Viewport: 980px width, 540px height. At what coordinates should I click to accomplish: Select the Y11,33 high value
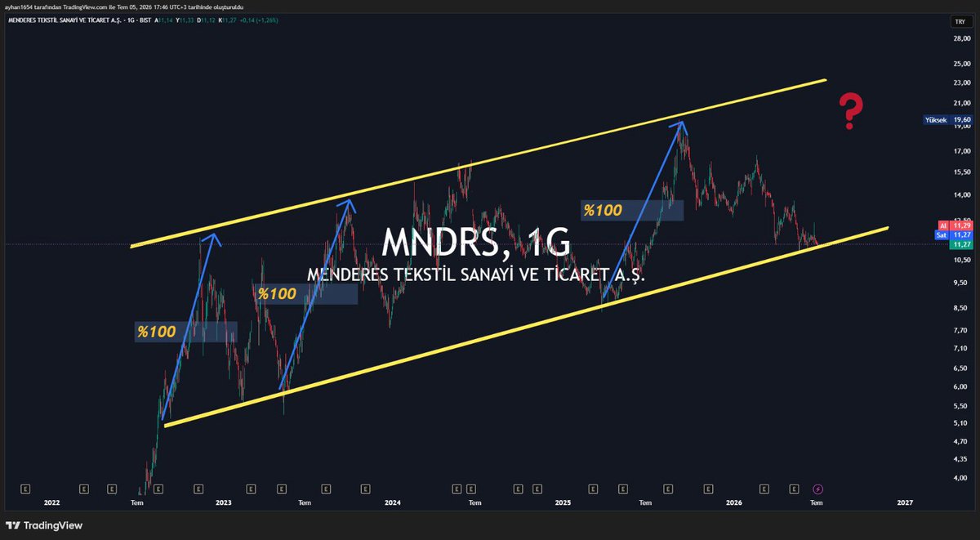pyautogui.click(x=185, y=20)
